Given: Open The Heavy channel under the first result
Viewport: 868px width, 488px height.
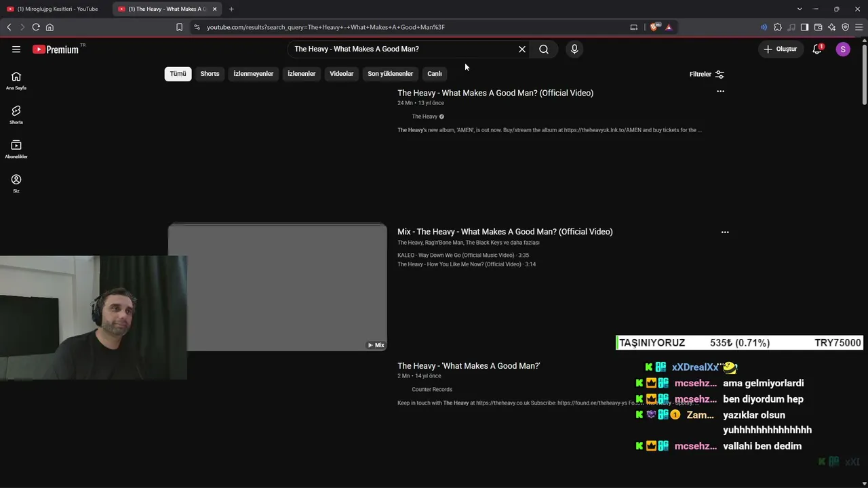Looking at the screenshot, I should [x=425, y=117].
